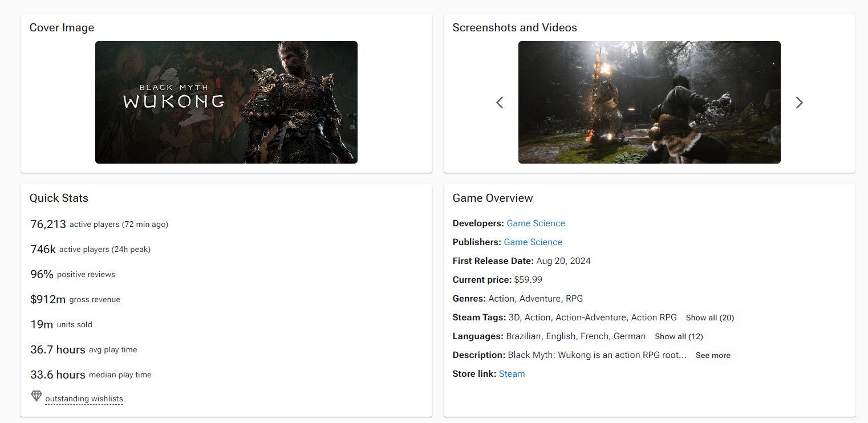Viewport: 868px width, 423px height.
Task: Click the Genres value Action, Adventure, RPG
Action: 536,299
